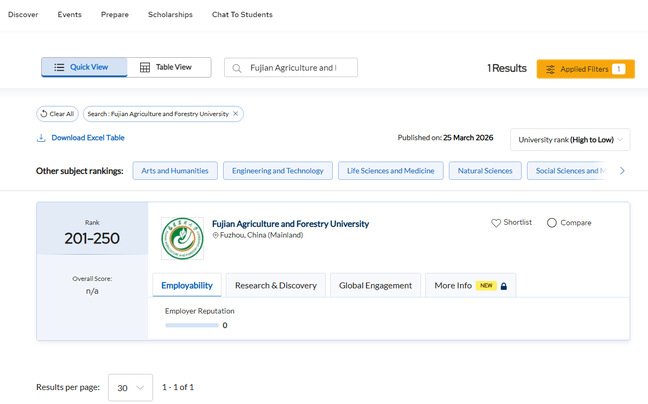Remove the Fujian search filter chip
The width and height of the screenshot is (648, 404).
pos(235,114)
